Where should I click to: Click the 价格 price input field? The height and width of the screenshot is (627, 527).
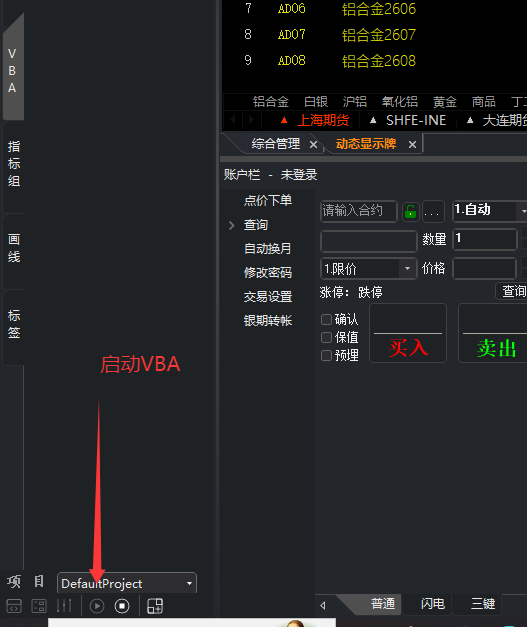pos(485,268)
